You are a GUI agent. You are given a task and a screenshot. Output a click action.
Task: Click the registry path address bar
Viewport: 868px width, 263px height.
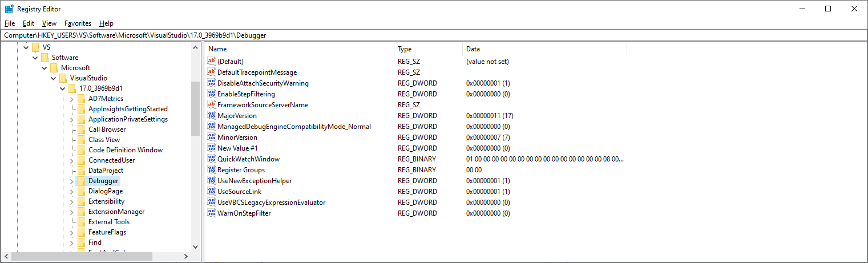[434, 35]
